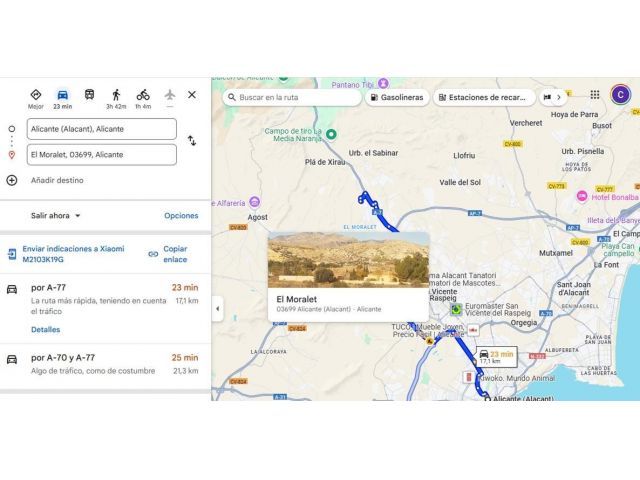Screen dimensions: 640x480
Task: Send directions to Xiaomi M2103K19G
Action: 73,254
